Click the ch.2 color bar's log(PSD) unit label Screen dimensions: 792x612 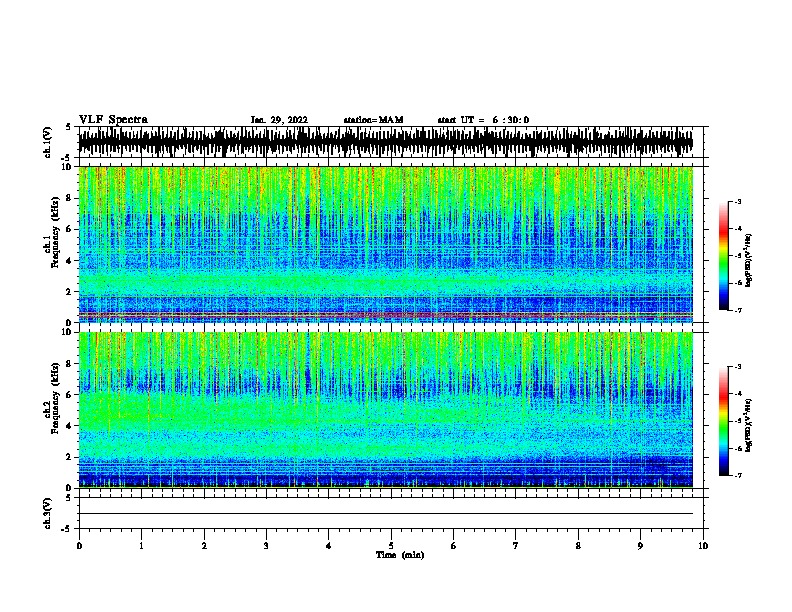pyautogui.click(x=749, y=425)
